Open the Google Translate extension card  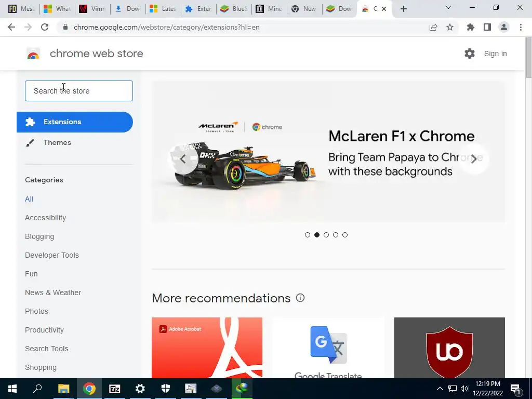[x=328, y=348]
